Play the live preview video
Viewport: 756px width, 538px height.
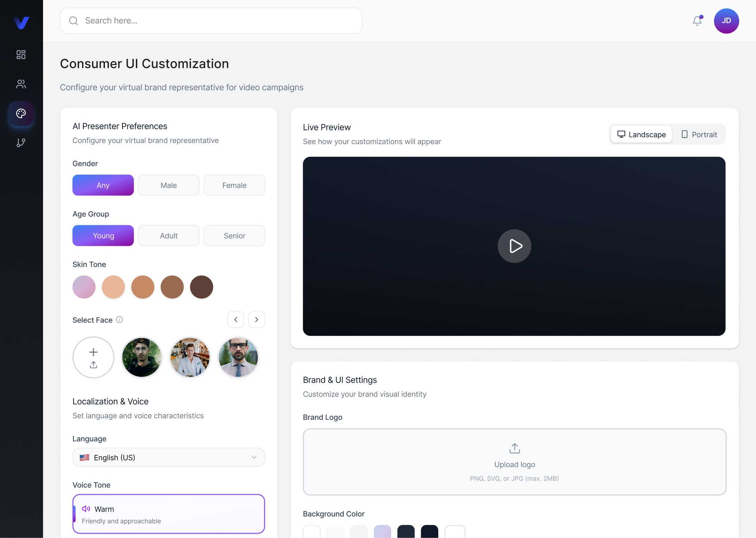515,246
